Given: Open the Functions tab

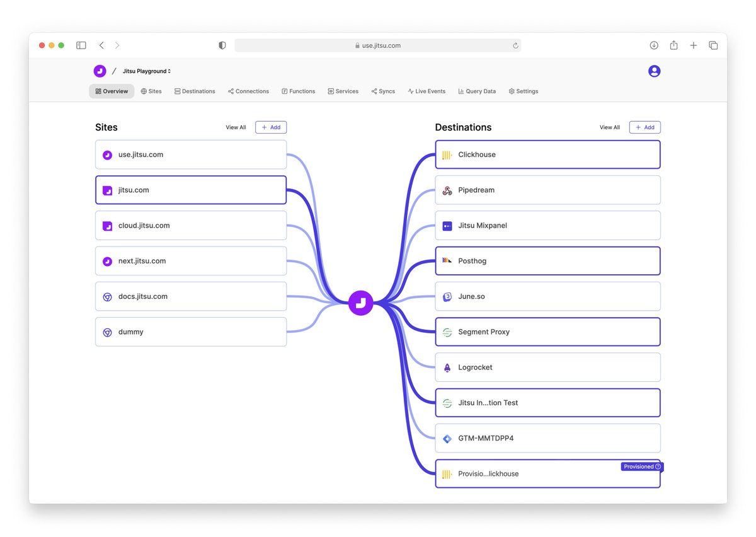Looking at the screenshot, I should coord(298,91).
